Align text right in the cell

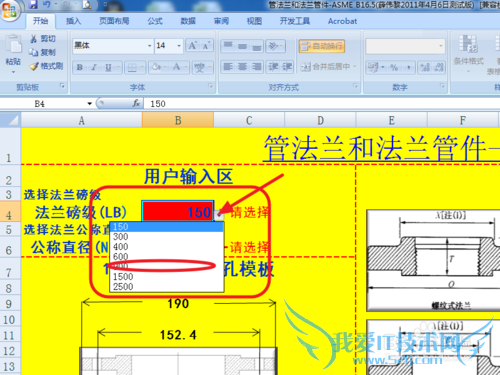pyautogui.click(x=256, y=67)
